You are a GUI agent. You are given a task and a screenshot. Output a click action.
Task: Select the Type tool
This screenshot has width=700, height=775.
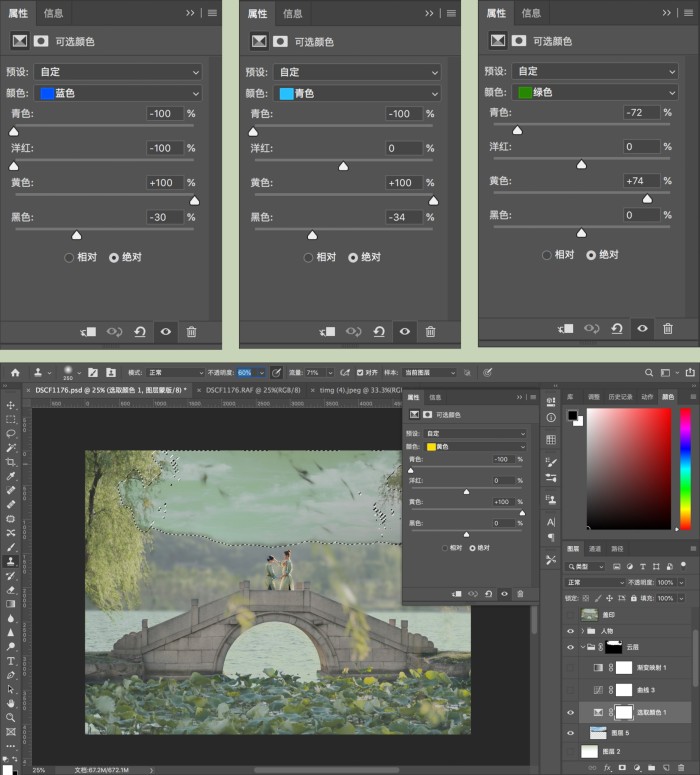[x=10, y=661]
